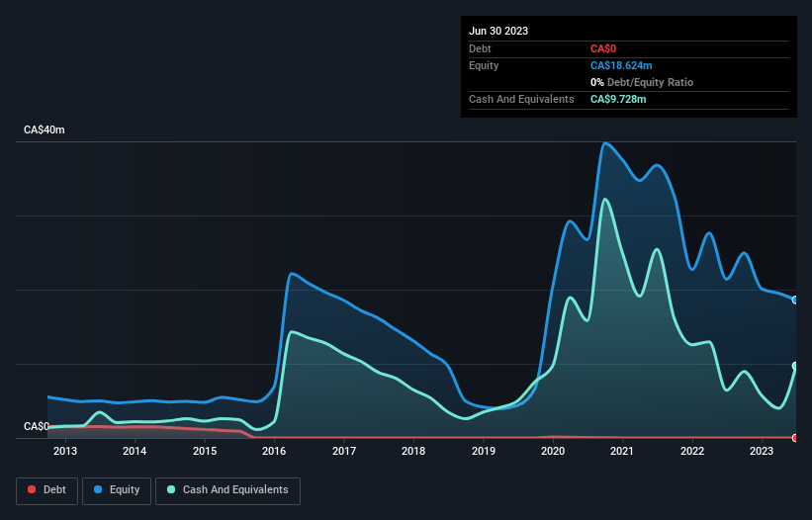Screen dimensions: 812x520
Task: Click the red CA$0 debt value in tooltip
Action: [x=603, y=48]
